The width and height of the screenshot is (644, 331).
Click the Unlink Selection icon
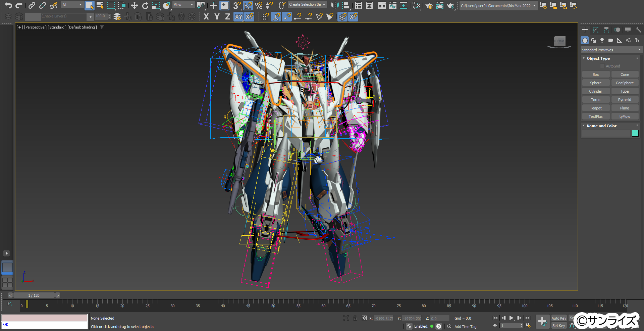pos(43,5)
